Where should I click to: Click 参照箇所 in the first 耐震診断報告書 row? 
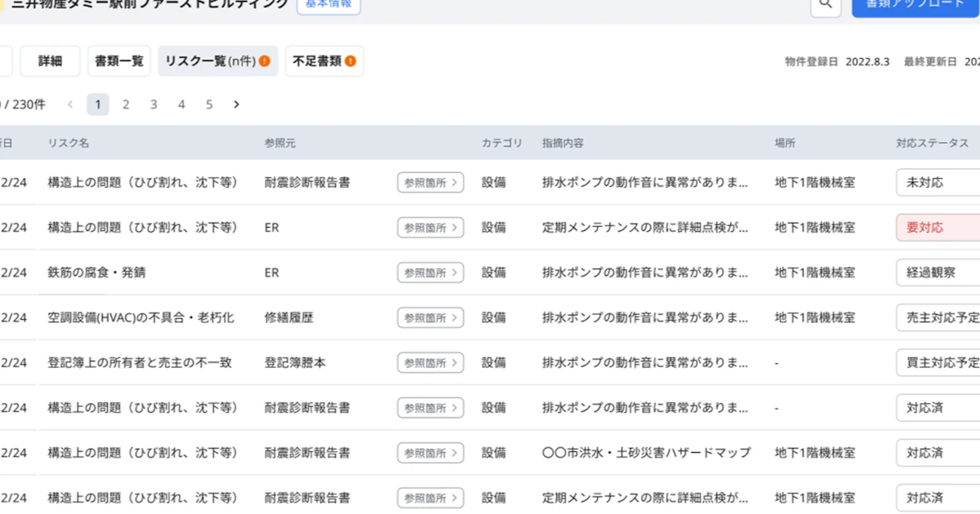tap(430, 183)
